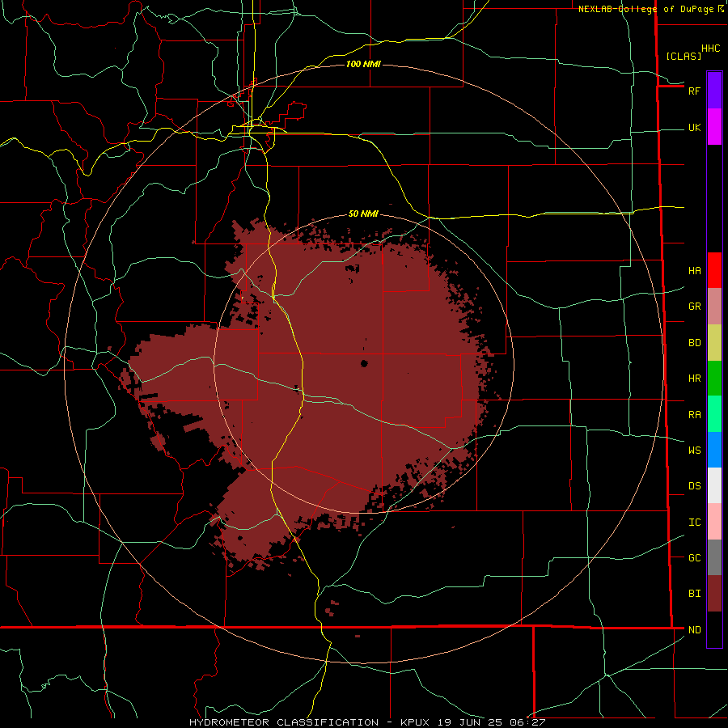Viewport: 728px width, 728px height.
Task: Click the HYDROMETEOR CLASSIFICATION title text
Action: coord(284,722)
